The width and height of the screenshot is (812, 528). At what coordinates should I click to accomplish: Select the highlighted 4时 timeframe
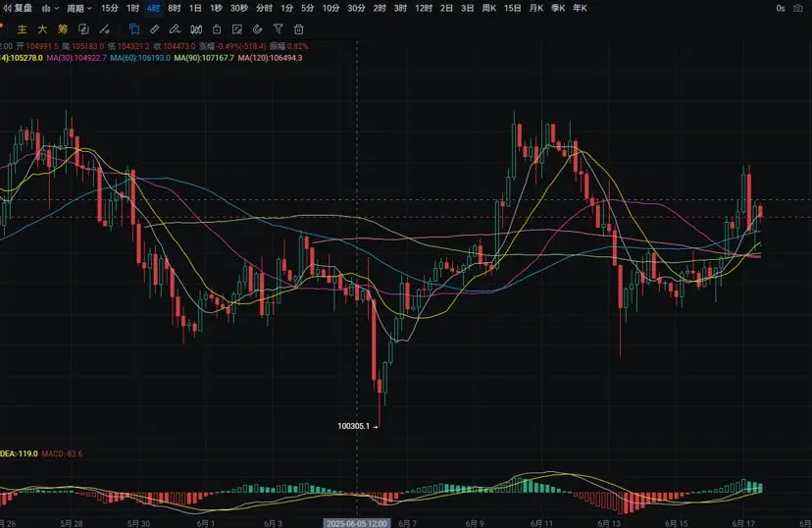(x=153, y=8)
